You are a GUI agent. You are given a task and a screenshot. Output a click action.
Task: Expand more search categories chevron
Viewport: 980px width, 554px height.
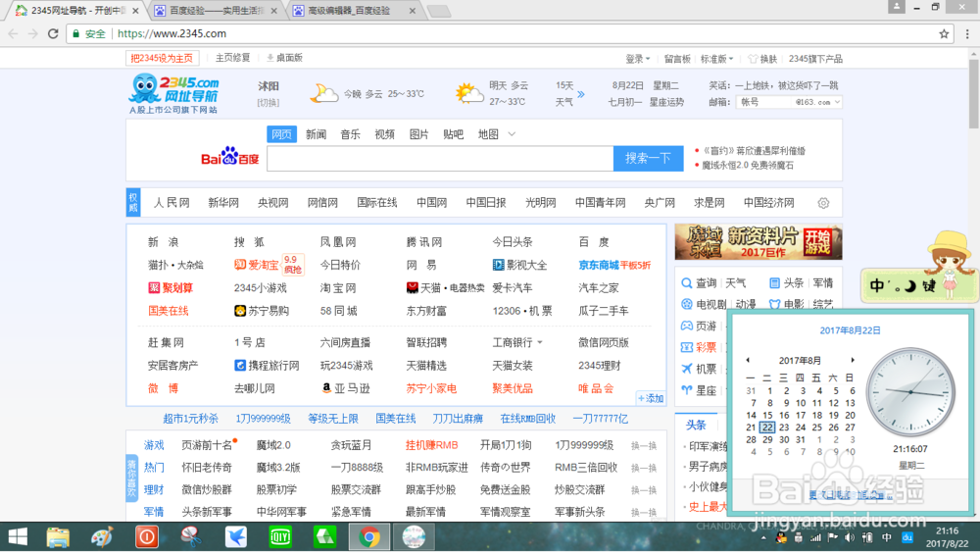pos(512,134)
